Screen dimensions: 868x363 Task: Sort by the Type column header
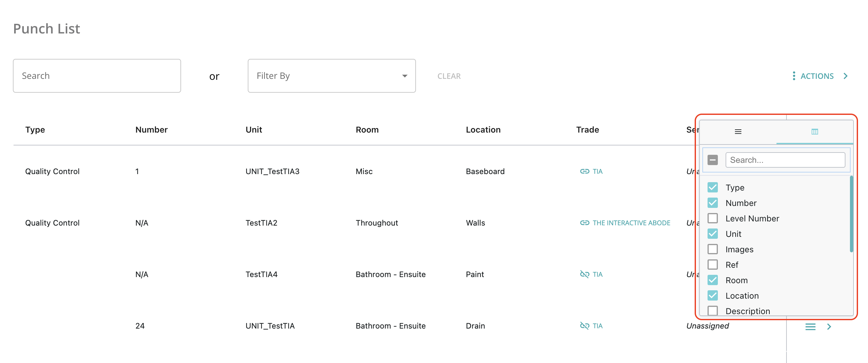click(35, 129)
